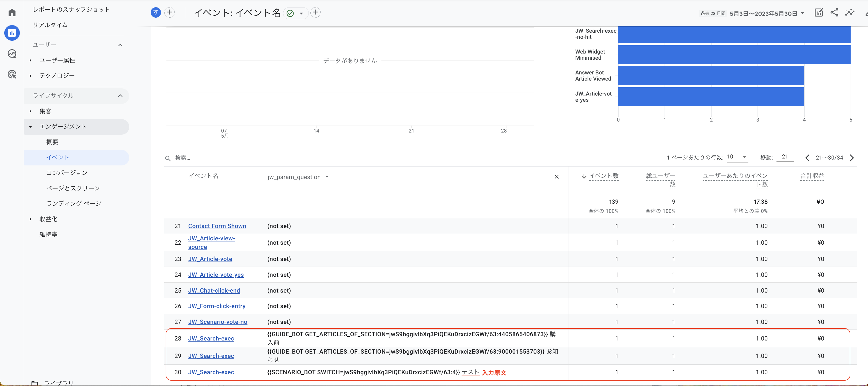868x386 pixels.
Task: Open コンバージョン report
Action: tap(67, 173)
